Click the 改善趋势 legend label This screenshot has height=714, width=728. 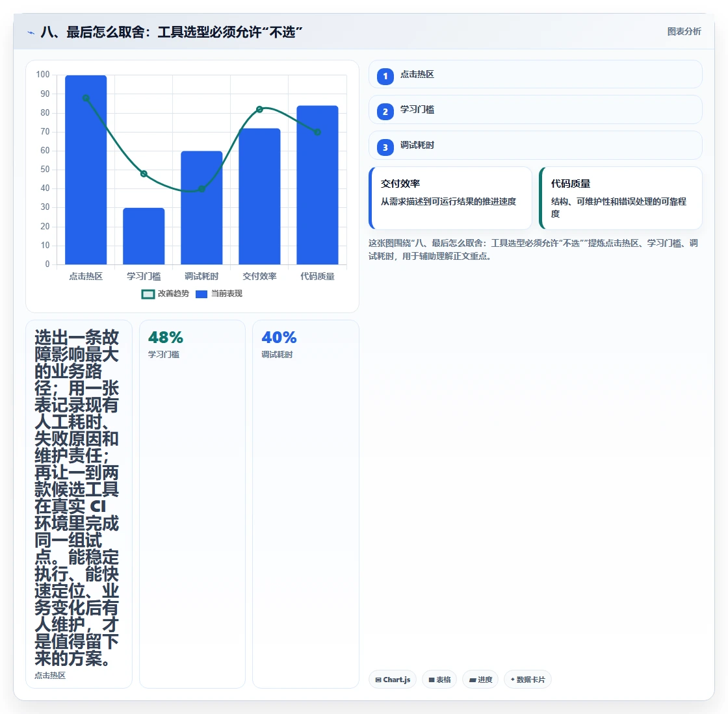pos(173,294)
